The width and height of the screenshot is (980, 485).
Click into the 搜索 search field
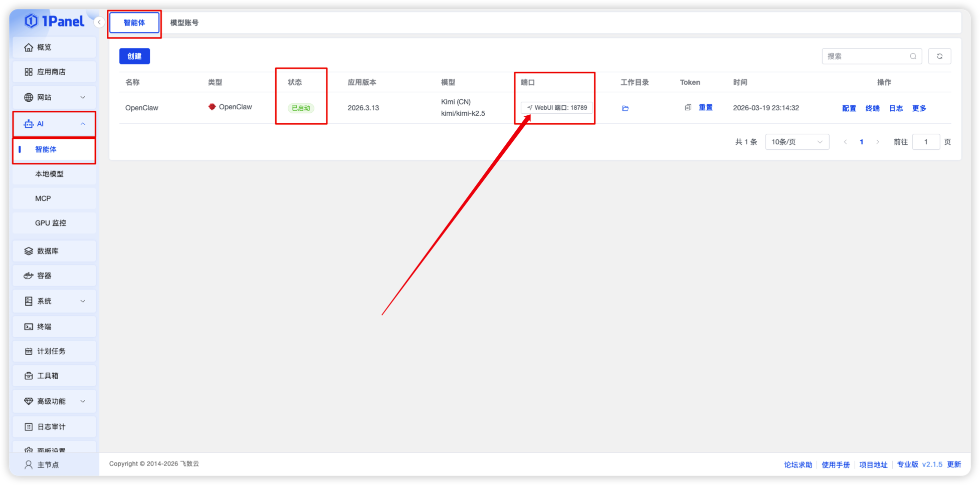(x=867, y=57)
